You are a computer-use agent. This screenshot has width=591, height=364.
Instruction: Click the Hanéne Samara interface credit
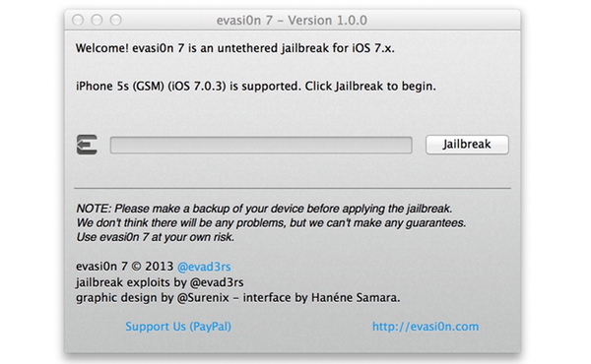point(321,298)
